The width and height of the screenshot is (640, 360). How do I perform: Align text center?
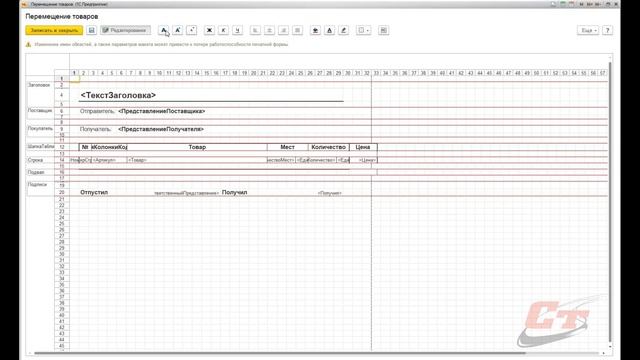click(x=269, y=30)
